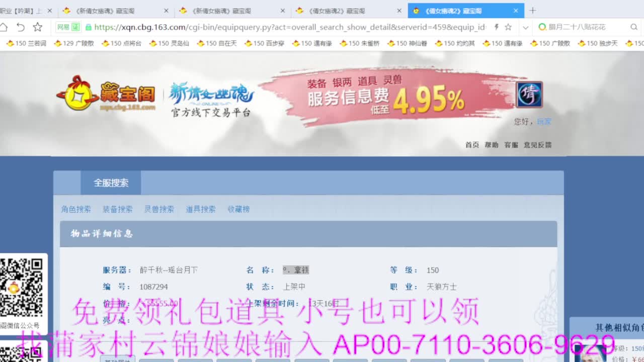Click the lightning bolt extension icon
Screen dimensions: 644x362
click(x=496, y=27)
